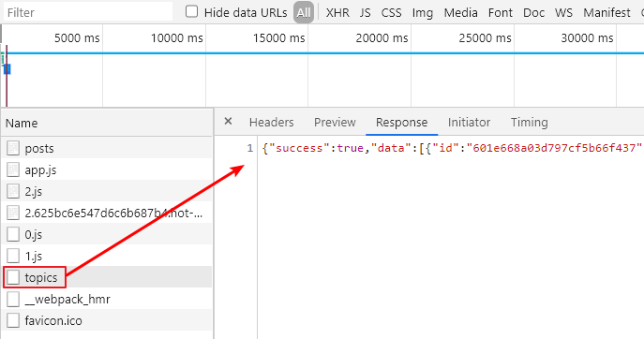Select the topics request row
The width and height of the screenshot is (644, 339).
(x=107, y=277)
